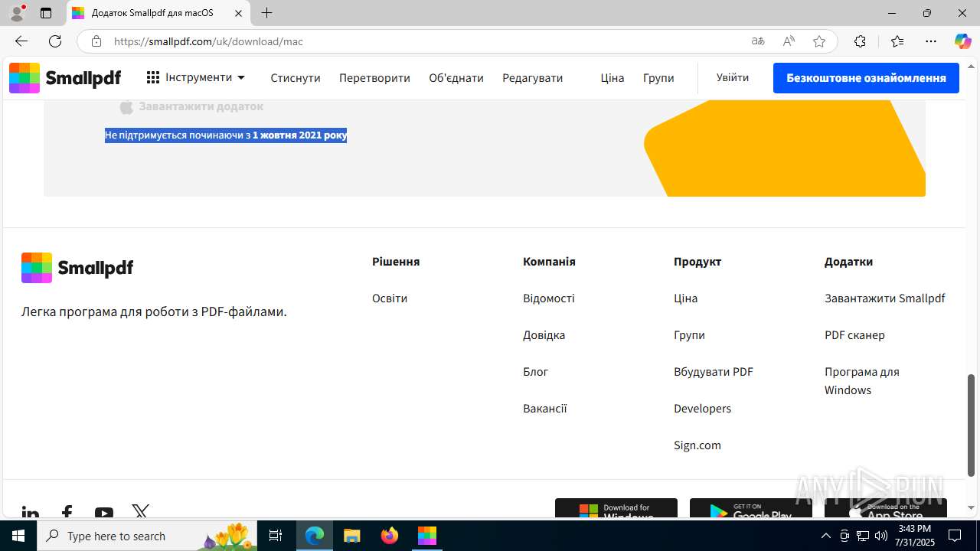Open the Редагувати menu item
The width and height of the screenshot is (980, 551).
(532, 78)
